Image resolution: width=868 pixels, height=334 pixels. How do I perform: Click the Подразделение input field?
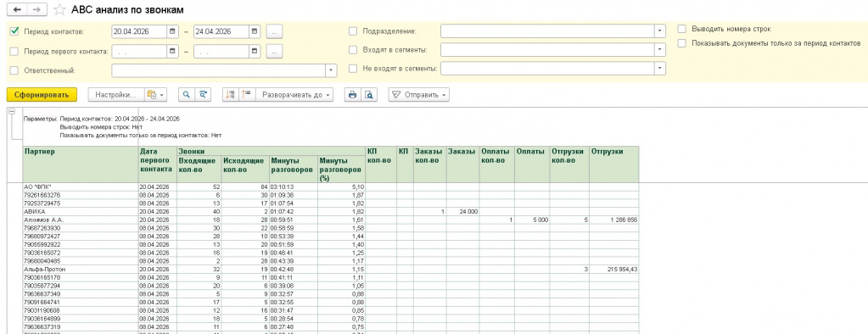[x=547, y=31]
